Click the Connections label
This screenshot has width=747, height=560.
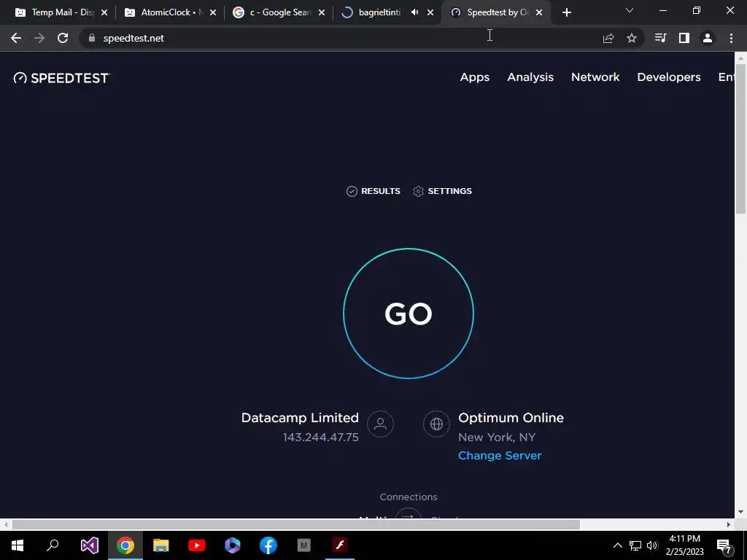[x=409, y=497]
